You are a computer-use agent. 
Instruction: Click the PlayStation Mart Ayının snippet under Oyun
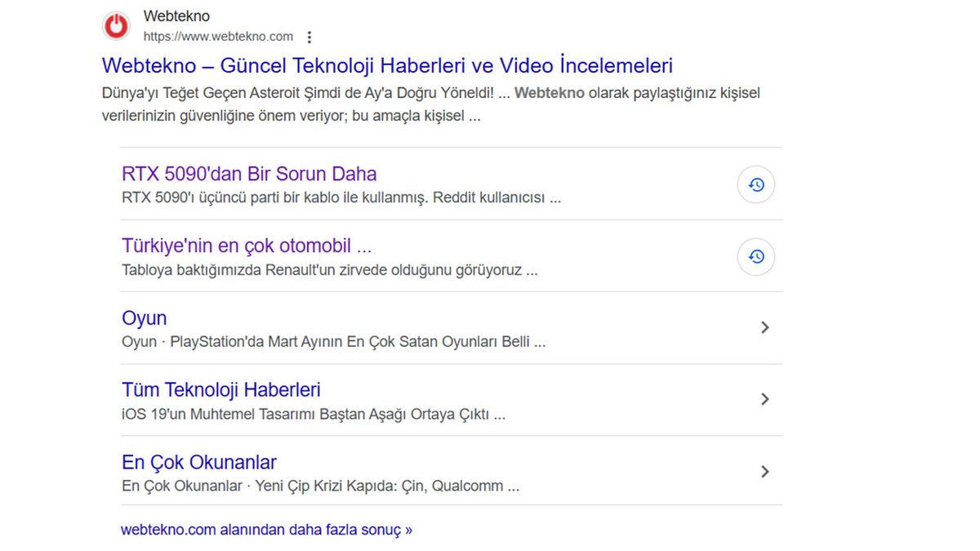click(x=359, y=341)
